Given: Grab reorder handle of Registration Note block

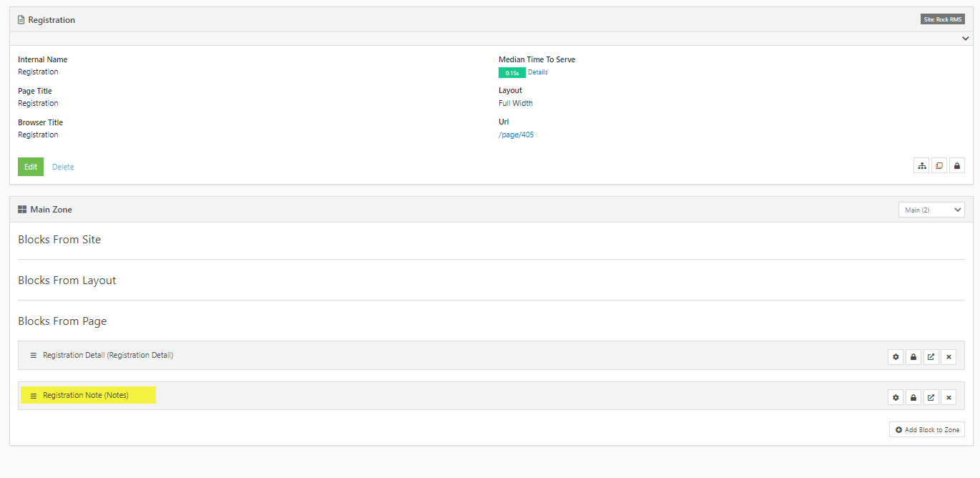Looking at the screenshot, I should pyautogui.click(x=33, y=396).
